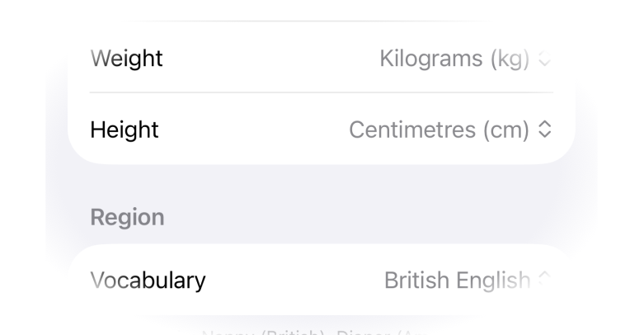Image resolution: width=644 pixels, height=335 pixels.
Task: Click empty space in the Weight row
Action: (x=264, y=59)
